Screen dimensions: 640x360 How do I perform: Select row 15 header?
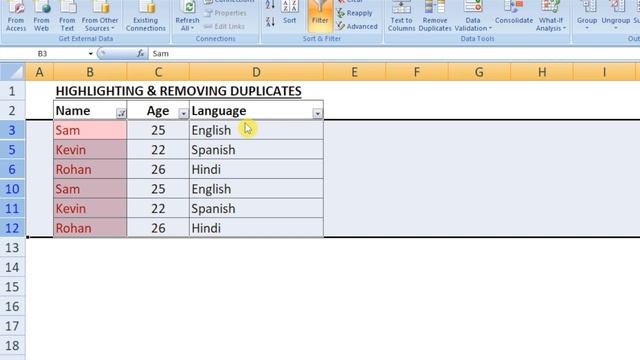coord(12,287)
